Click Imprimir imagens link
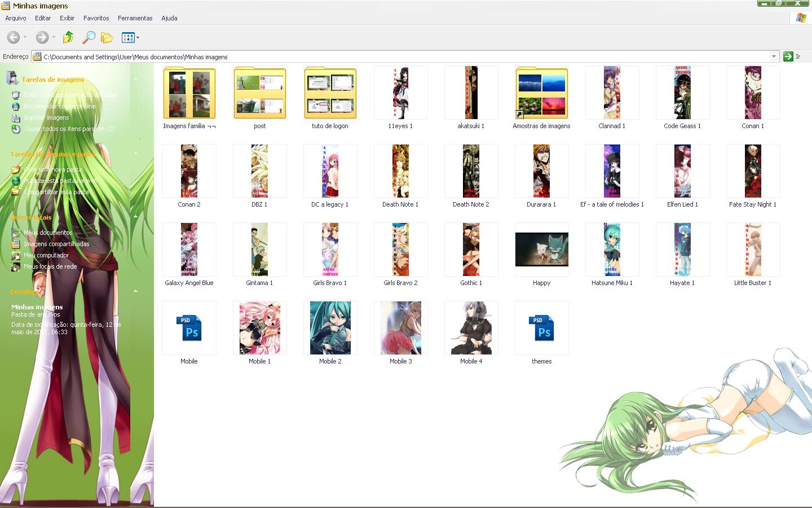This screenshot has height=508, width=812. pos(46,117)
